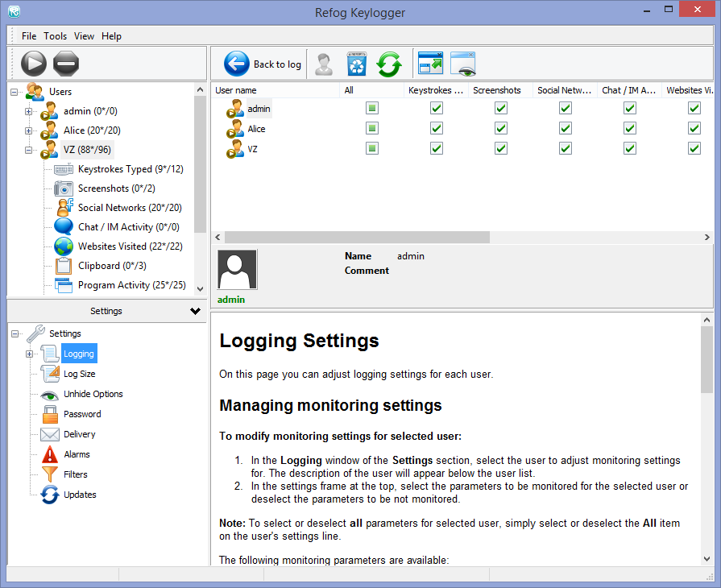Click the Social Netw... column header
Image resolution: width=721 pixels, height=588 pixels.
click(x=565, y=90)
